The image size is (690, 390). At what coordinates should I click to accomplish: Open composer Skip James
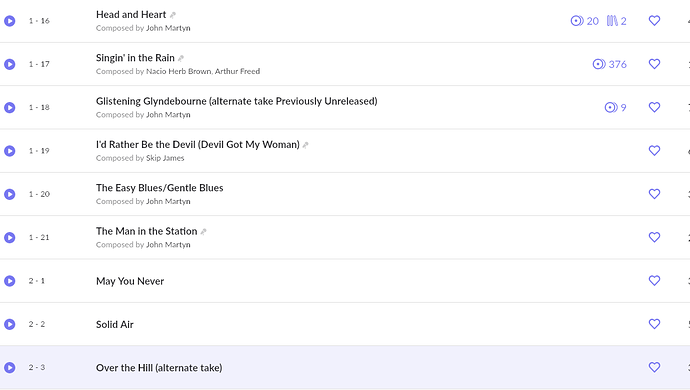(x=165, y=158)
